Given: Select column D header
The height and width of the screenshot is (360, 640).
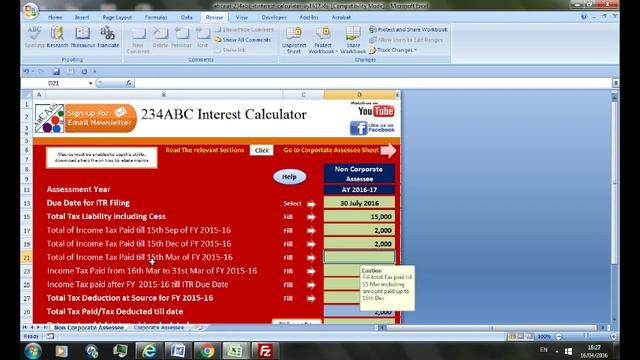Looking at the screenshot, I should [359, 95].
